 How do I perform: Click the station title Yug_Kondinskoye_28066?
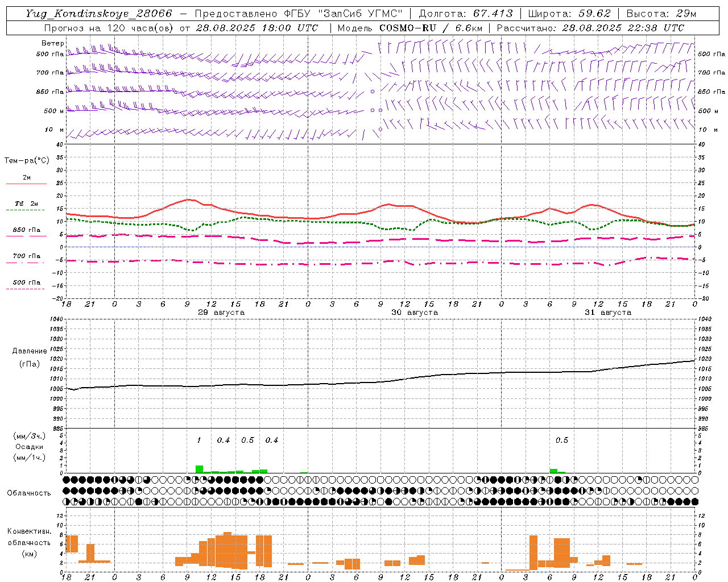click(99, 14)
